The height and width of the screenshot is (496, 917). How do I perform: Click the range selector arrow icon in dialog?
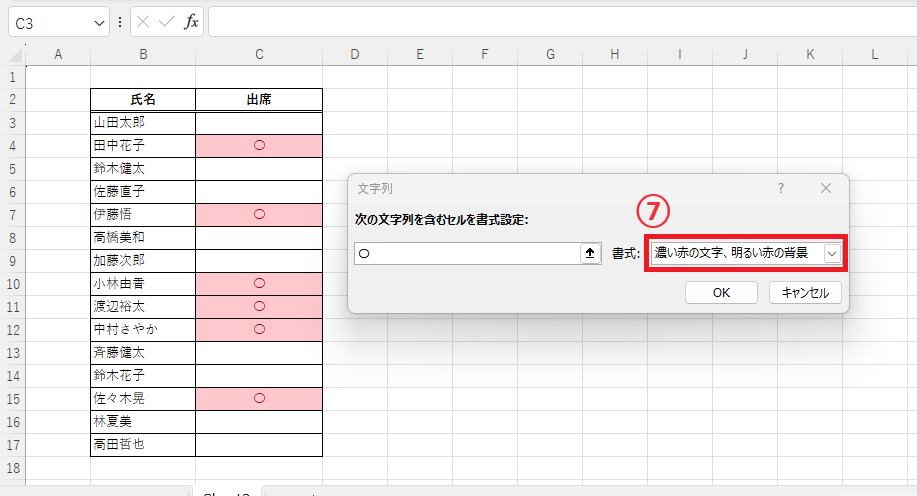[x=590, y=253]
